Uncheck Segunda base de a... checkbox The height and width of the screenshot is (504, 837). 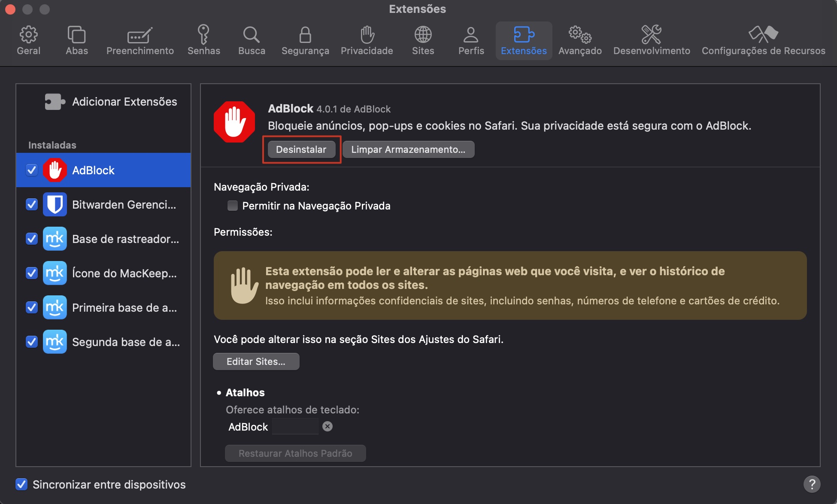32,342
